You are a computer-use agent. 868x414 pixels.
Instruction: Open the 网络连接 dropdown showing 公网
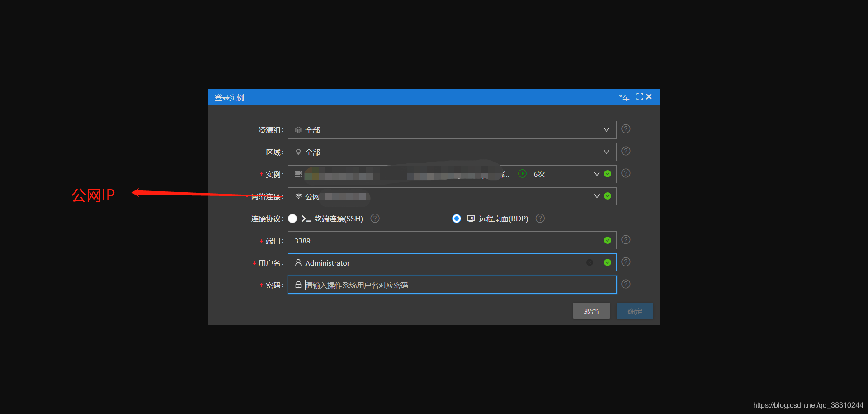click(452, 196)
